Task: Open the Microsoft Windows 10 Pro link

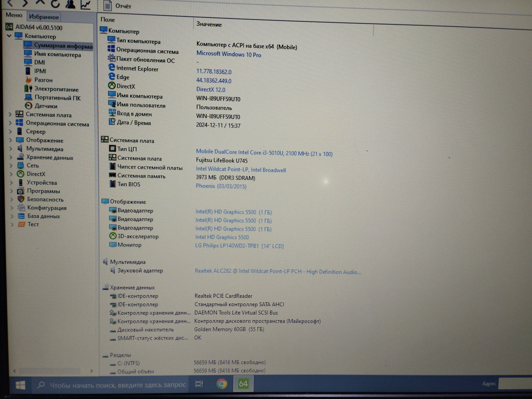Action: tap(229, 54)
